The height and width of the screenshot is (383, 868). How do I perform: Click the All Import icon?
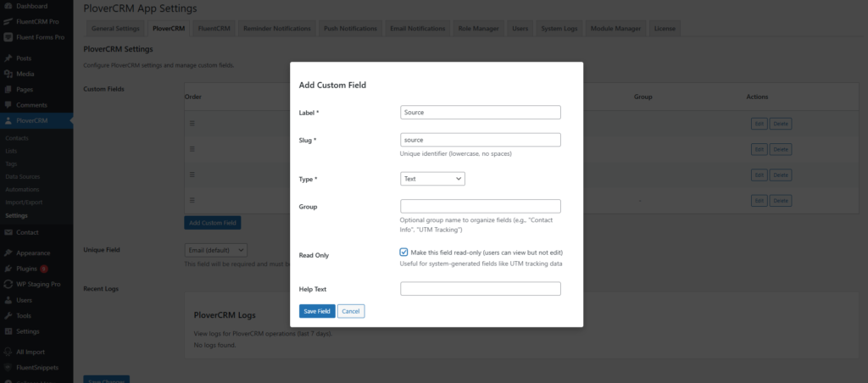8,352
